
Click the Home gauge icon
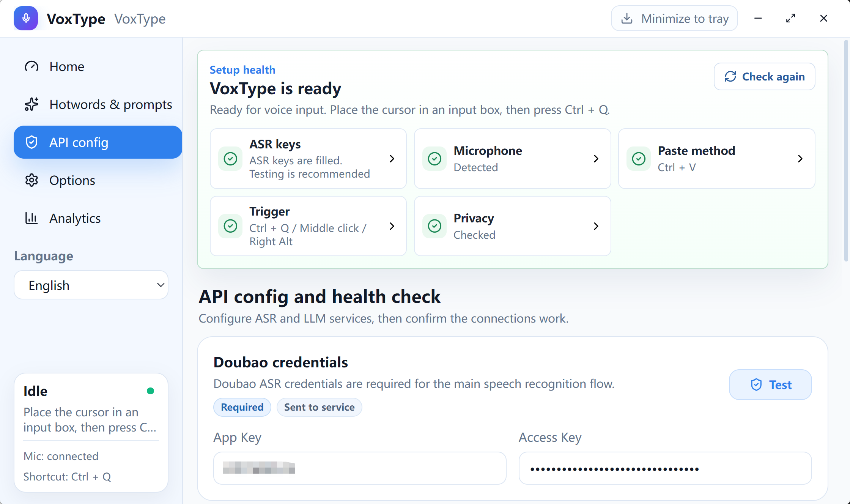tap(31, 66)
